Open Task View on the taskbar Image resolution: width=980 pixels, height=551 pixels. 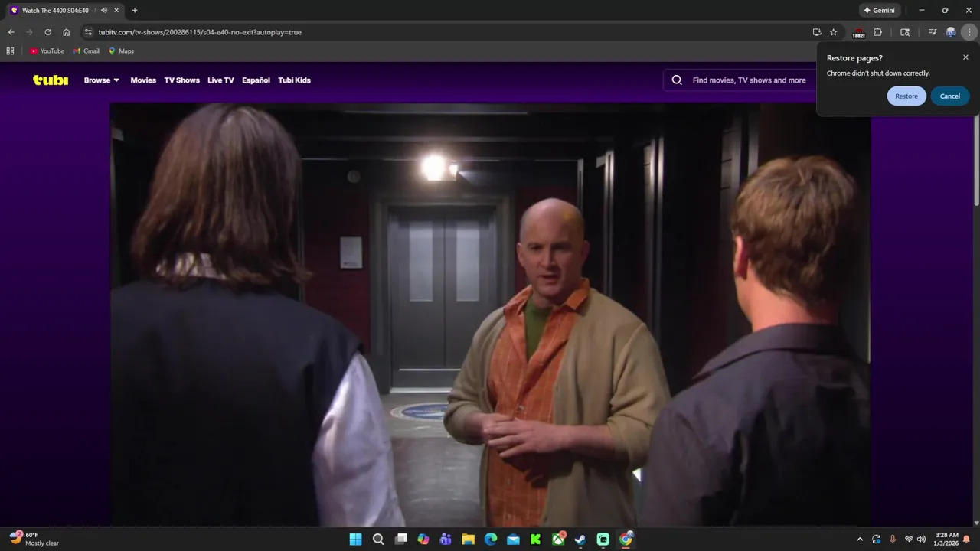coord(400,539)
